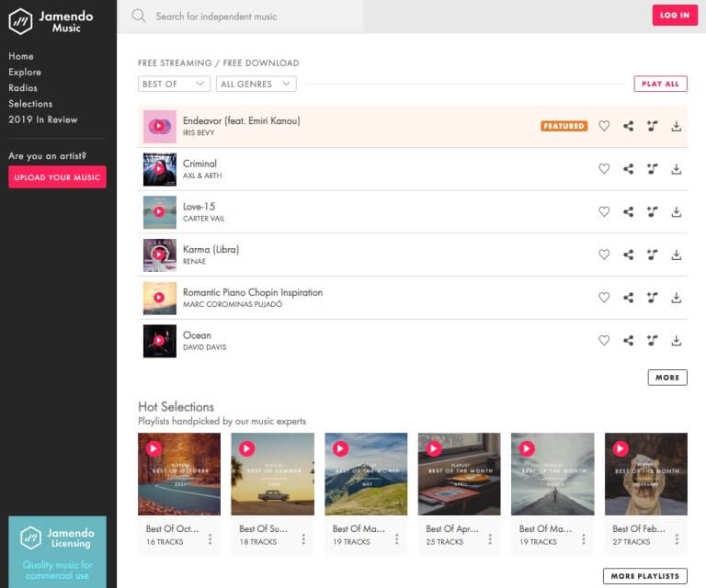Image resolution: width=706 pixels, height=588 pixels.
Task: Find similar tracks to Endeavor
Action: click(652, 126)
